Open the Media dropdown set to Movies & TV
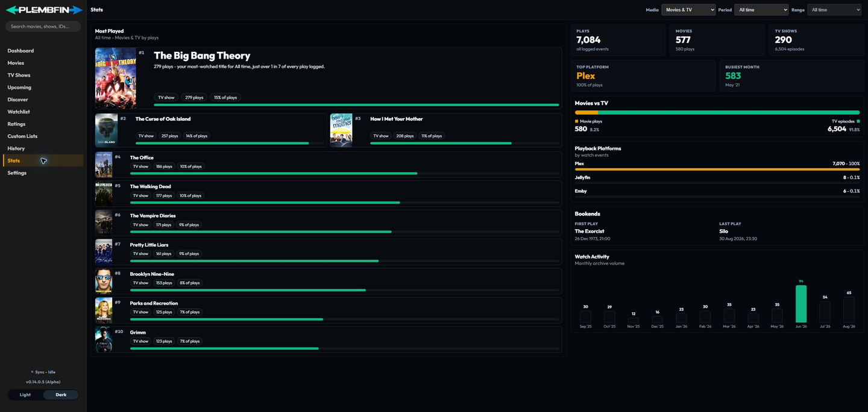The height and width of the screenshot is (412, 868). (688, 10)
